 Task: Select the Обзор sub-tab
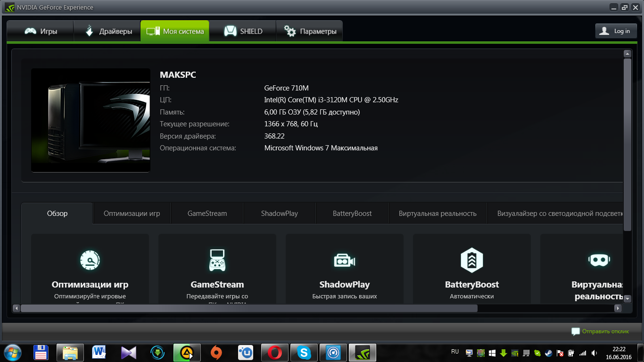[x=57, y=214]
